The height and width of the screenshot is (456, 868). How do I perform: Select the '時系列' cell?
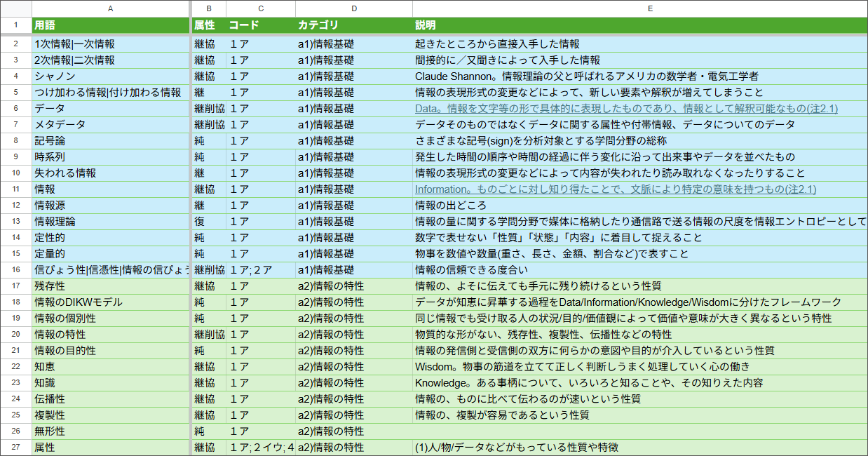click(x=111, y=157)
